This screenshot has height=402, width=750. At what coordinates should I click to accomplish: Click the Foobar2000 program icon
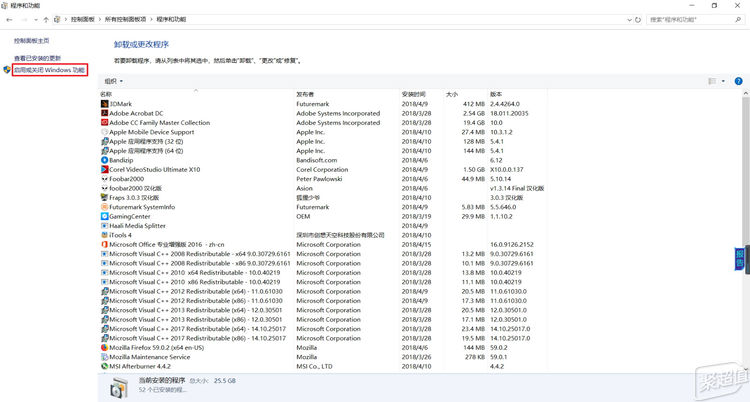pyautogui.click(x=104, y=179)
